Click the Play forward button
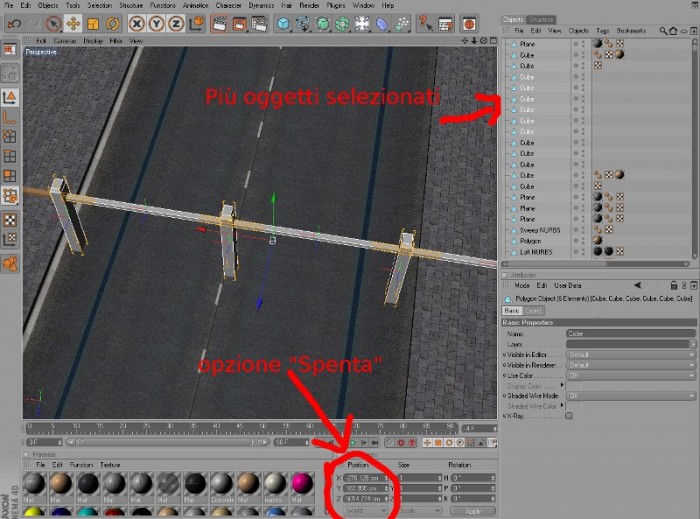The image size is (700, 519). coord(353,443)
